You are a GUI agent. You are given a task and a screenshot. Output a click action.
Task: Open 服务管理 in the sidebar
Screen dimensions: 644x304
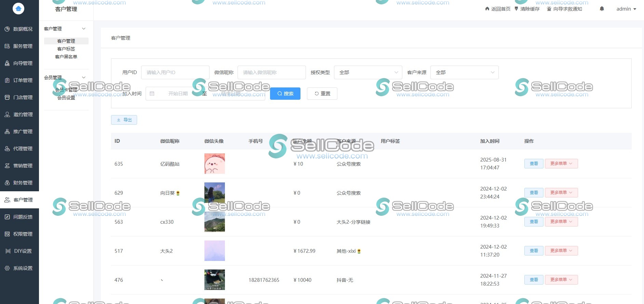pyautogui.click(x=19, y=46)
